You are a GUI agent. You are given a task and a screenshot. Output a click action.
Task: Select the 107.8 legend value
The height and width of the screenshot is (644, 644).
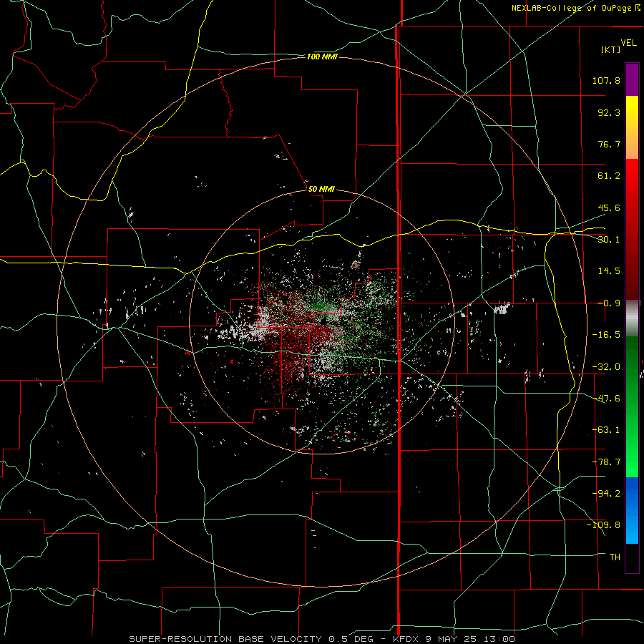coord(606,80)
